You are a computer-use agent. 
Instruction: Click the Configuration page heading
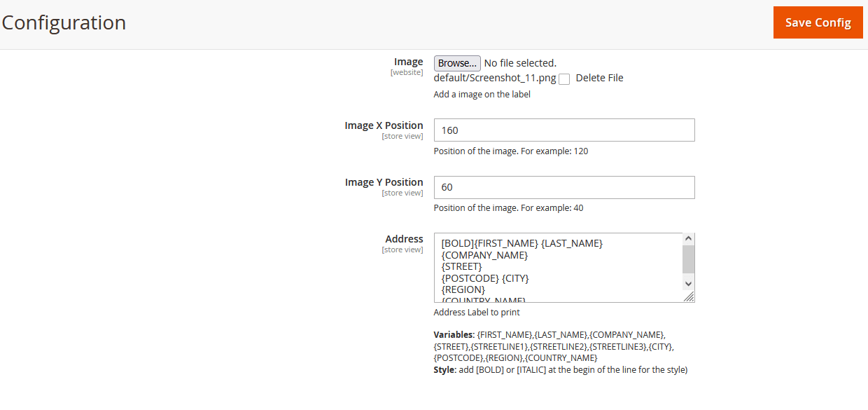point(64,22)
